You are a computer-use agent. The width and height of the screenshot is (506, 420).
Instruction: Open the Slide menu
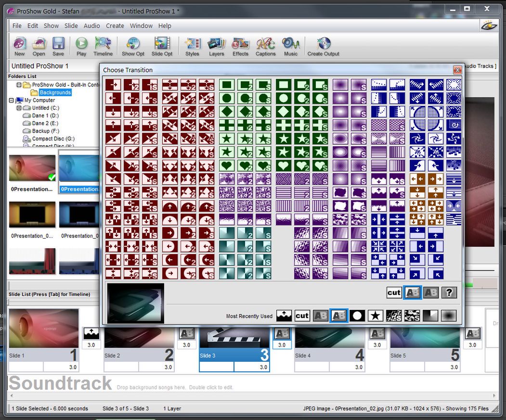click(x=71, y=26)
